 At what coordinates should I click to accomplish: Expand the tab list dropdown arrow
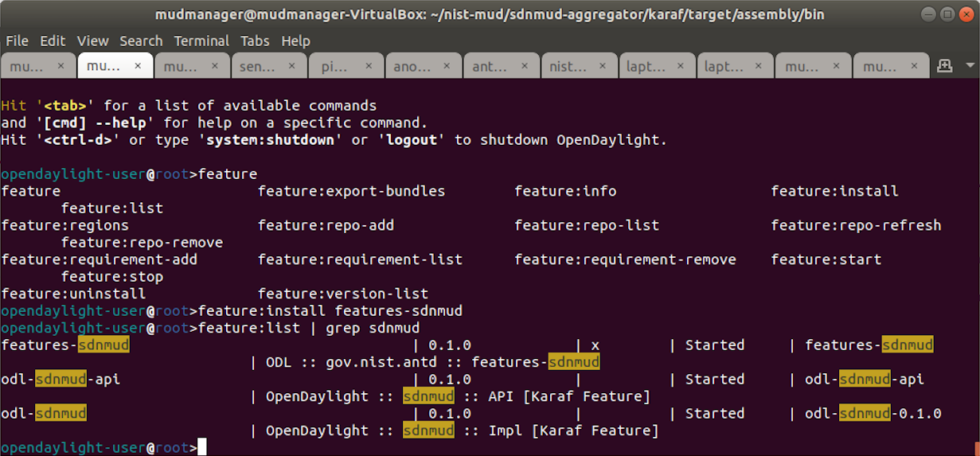click(x=970, y=66)
